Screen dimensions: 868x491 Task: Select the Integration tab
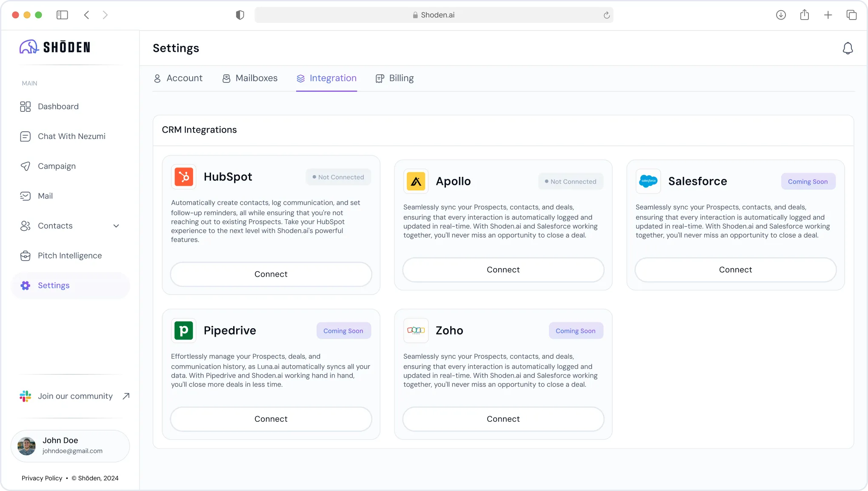[326, 78]
